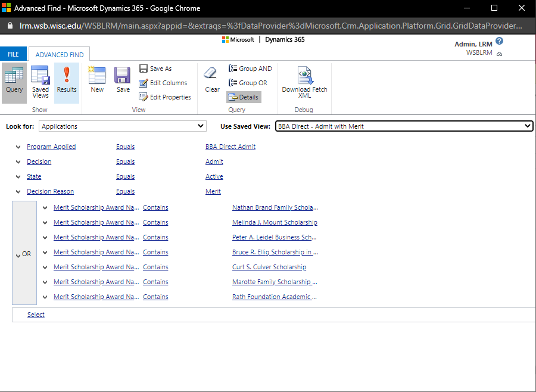
Task: Switch to the ADVANCED FIND tab
Action: tap(60, 55)
